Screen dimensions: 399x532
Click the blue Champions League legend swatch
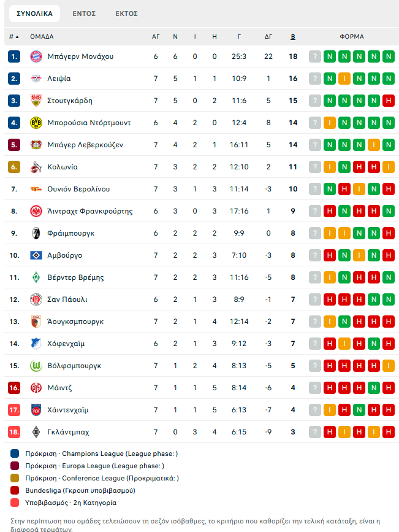(x=15, y=454)
